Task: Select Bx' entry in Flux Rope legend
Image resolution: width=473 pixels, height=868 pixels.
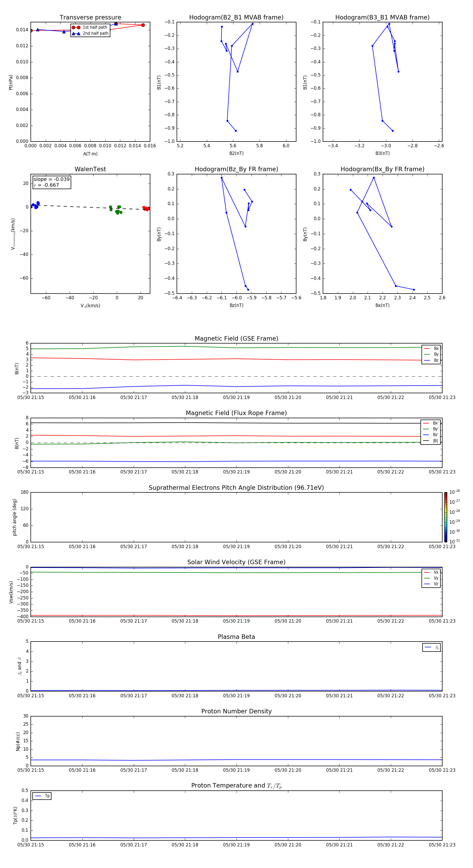Action: (431, 423)
